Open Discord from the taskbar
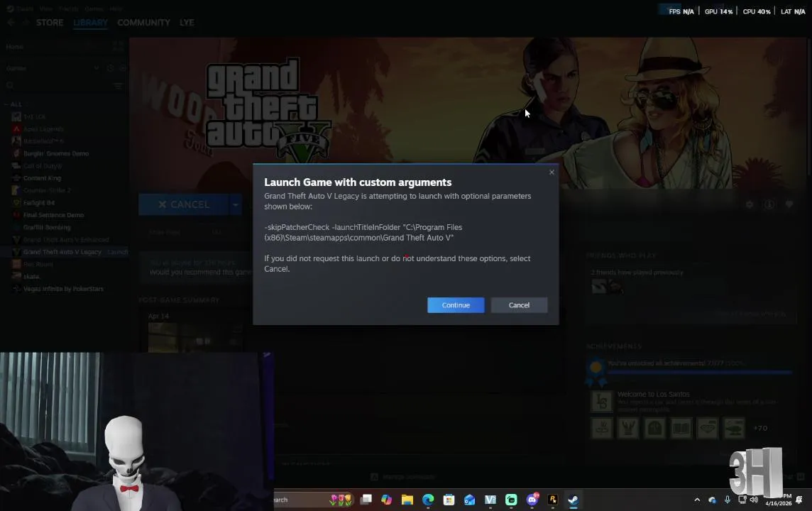The width and height of the screenshot is (812, 511). pyautogui.click(x=532, y=500)
